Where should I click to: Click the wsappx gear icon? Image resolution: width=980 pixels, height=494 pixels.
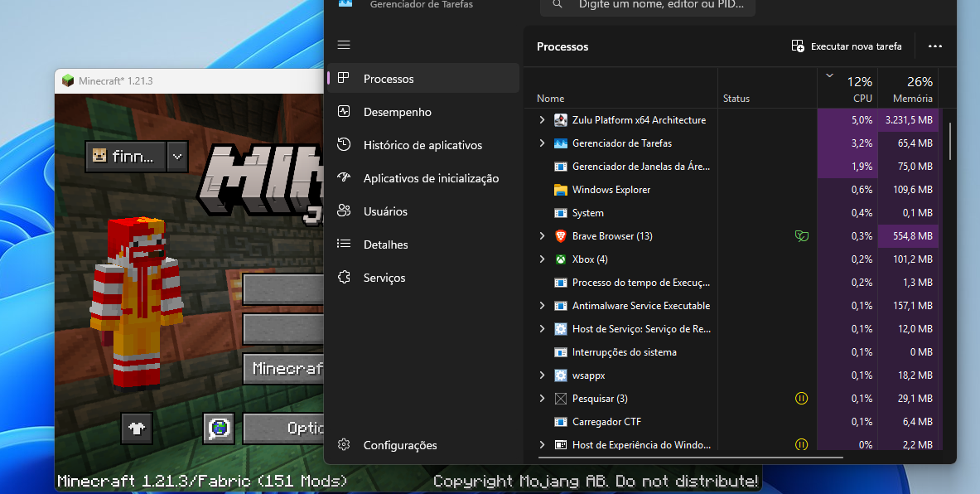pyautogui.click(x=561, y=375)
